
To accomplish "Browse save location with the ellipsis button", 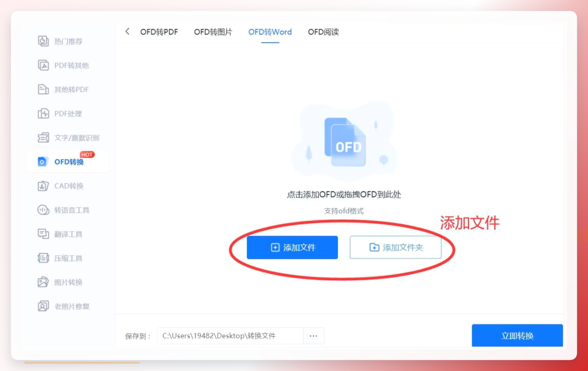I will click(x=314, y=336).
